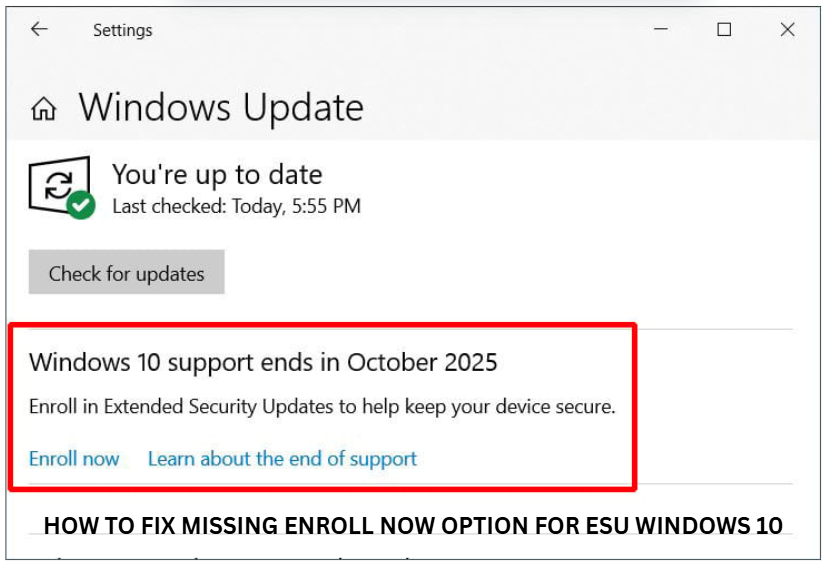Click the bold ESU how-to caption text

(413, 525)
